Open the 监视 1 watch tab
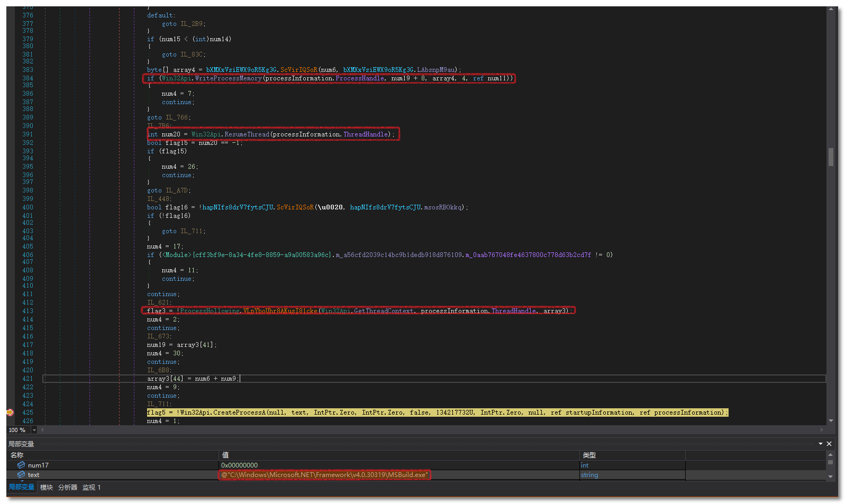 [x=92, y=487]
